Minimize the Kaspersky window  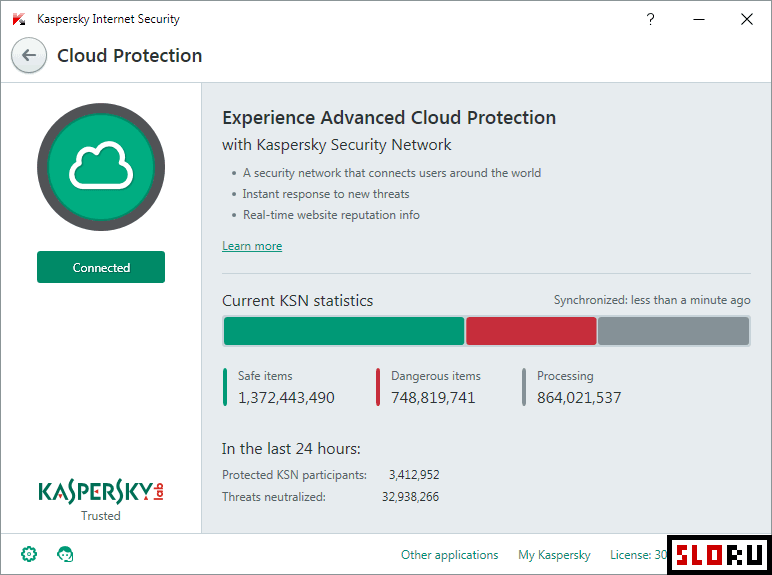tap(699, 19)
